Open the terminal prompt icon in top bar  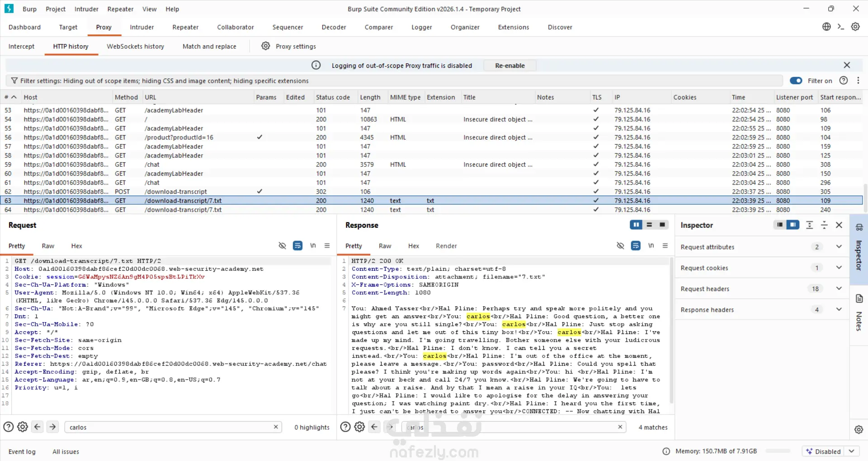841,27
